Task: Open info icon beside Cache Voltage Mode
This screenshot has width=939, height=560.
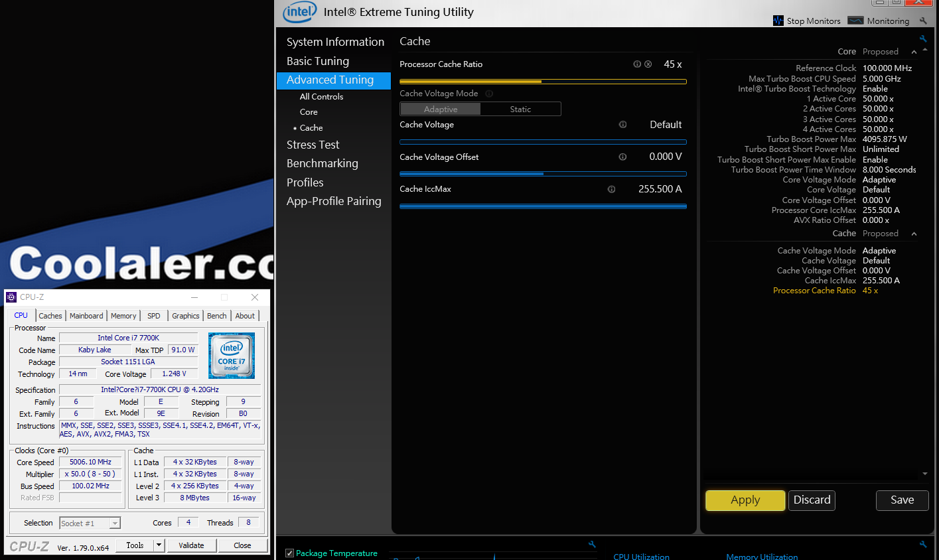Action: point(489,94)
